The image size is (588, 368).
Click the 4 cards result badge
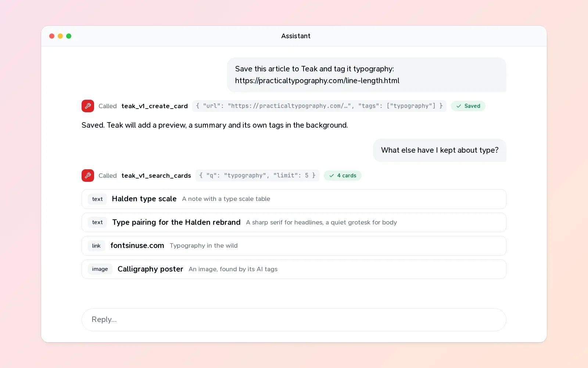click(343, 176)
